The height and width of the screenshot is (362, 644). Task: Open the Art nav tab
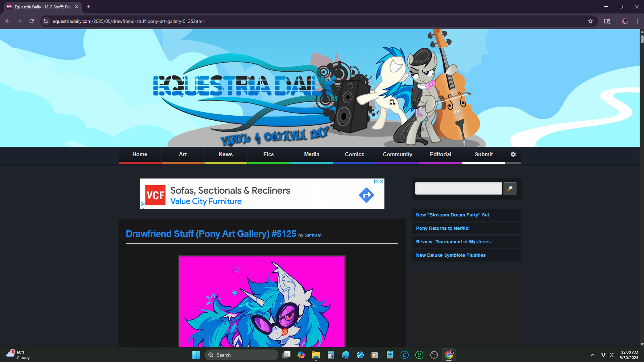pos(183,155)
